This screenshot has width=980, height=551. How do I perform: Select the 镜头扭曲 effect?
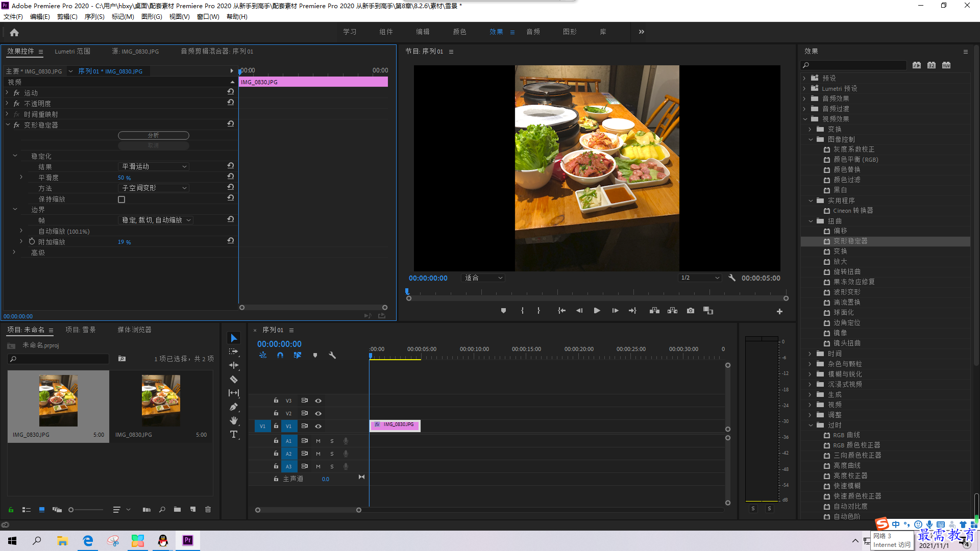click(x=847, y=343)
